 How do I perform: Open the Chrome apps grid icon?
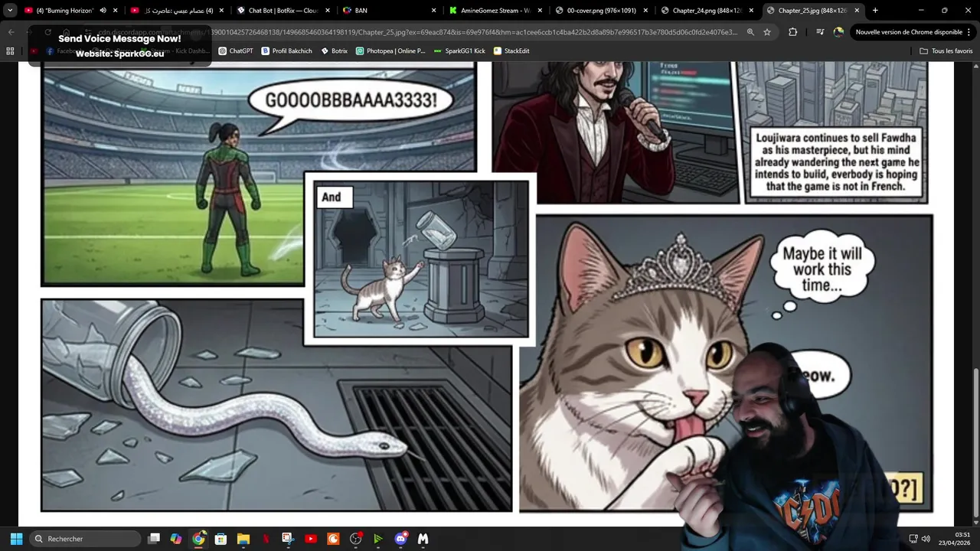(x=10, y=51)
